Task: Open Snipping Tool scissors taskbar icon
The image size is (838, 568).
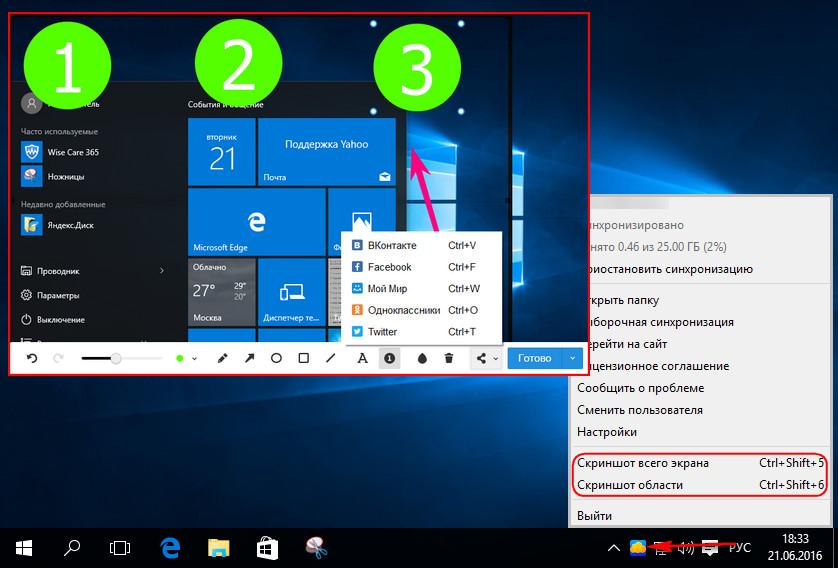Action: tap(316, 548)
